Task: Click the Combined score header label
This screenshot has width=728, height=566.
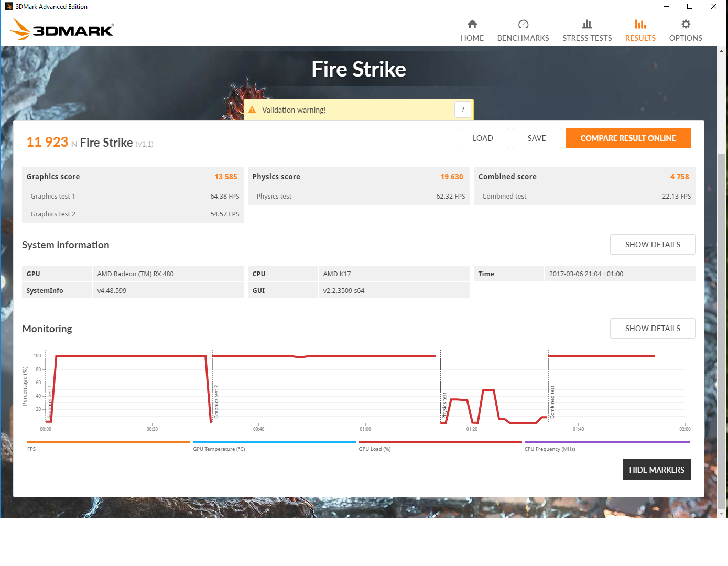Action: tap(507, 177)
